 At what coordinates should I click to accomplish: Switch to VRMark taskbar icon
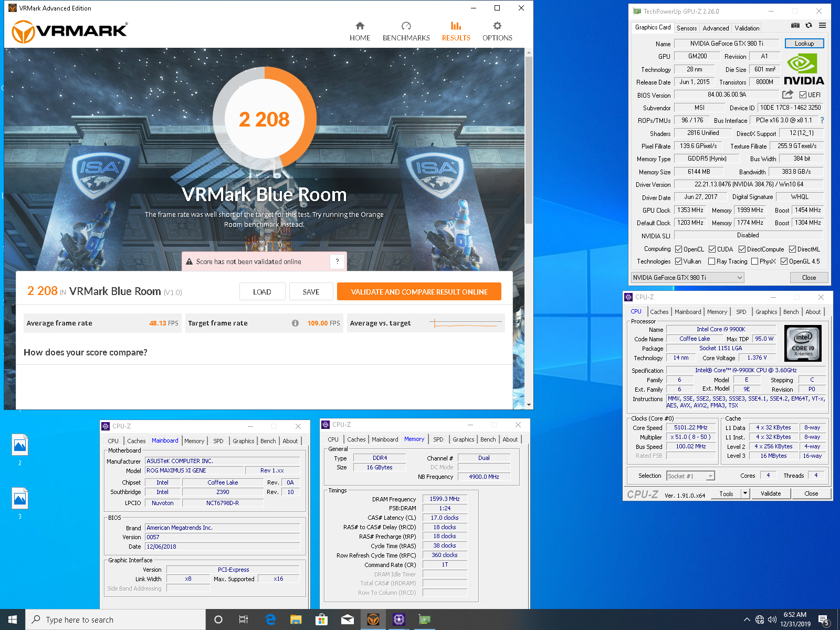pyautogui.click(x=373, y=619)
